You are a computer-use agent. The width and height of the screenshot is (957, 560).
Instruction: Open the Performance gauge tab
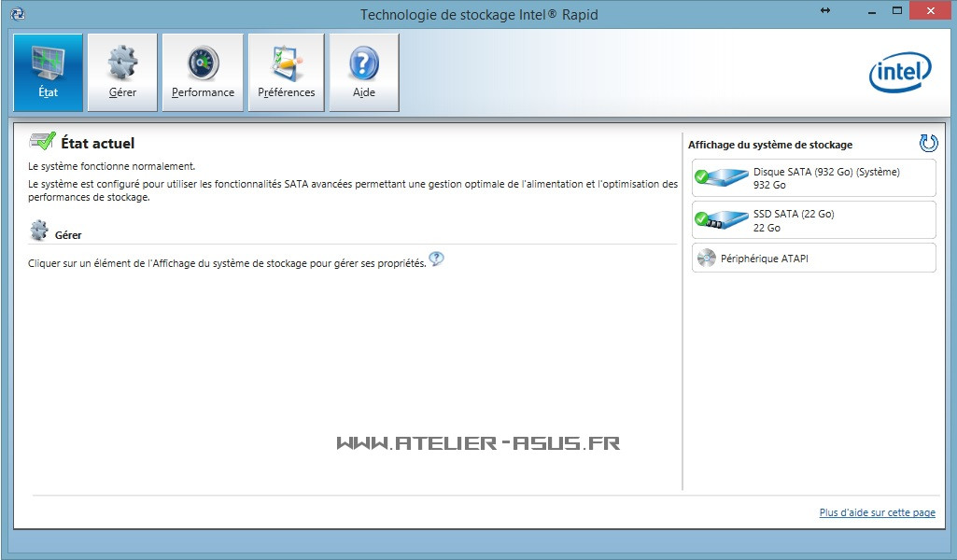click(x=203, y=73)
